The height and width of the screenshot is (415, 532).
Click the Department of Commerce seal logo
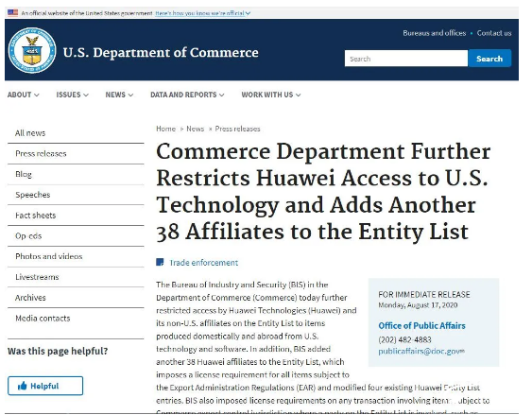point(32,50)
